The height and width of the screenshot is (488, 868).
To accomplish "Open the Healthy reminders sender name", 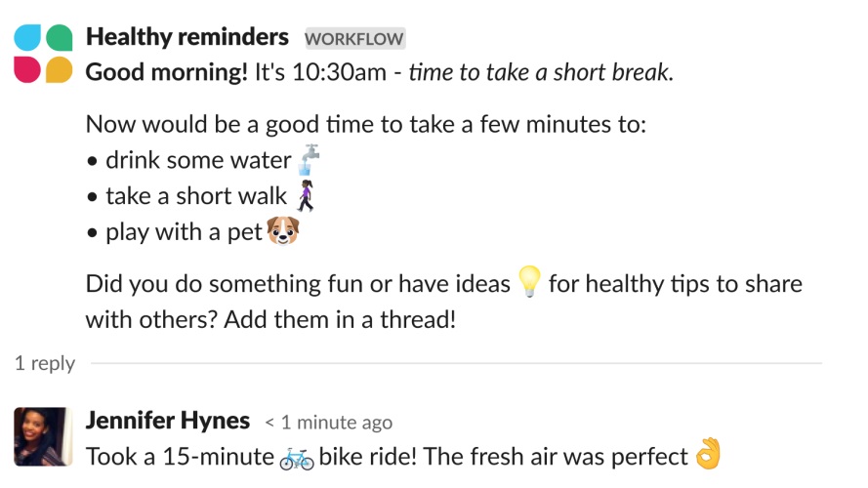I will pos(187,37).
